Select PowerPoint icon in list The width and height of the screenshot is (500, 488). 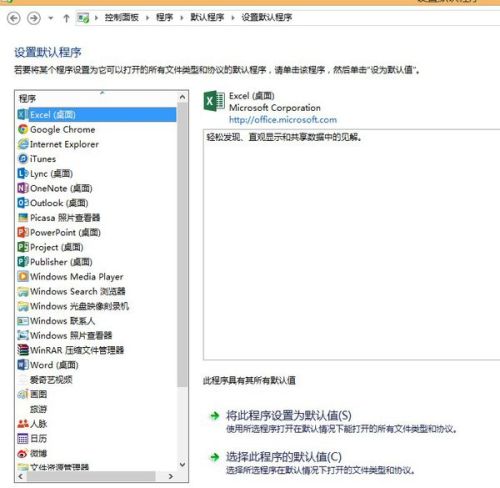coord(23,232)
